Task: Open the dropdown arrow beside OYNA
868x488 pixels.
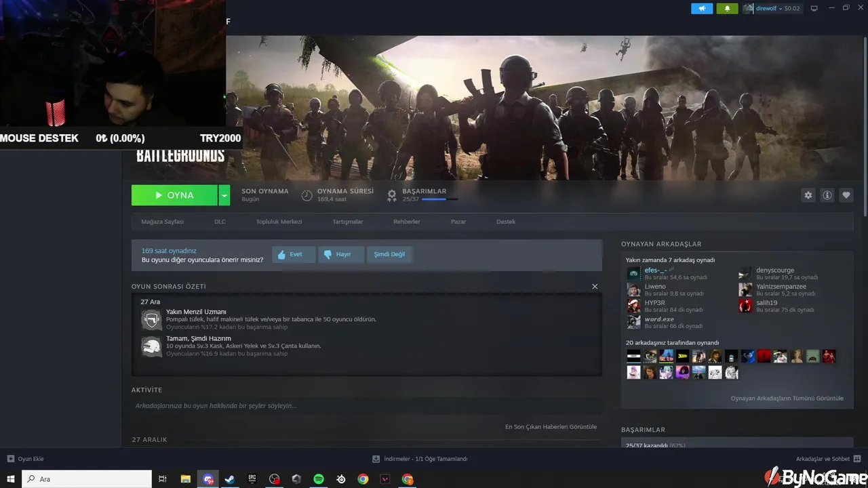Action: pos(224,195)
